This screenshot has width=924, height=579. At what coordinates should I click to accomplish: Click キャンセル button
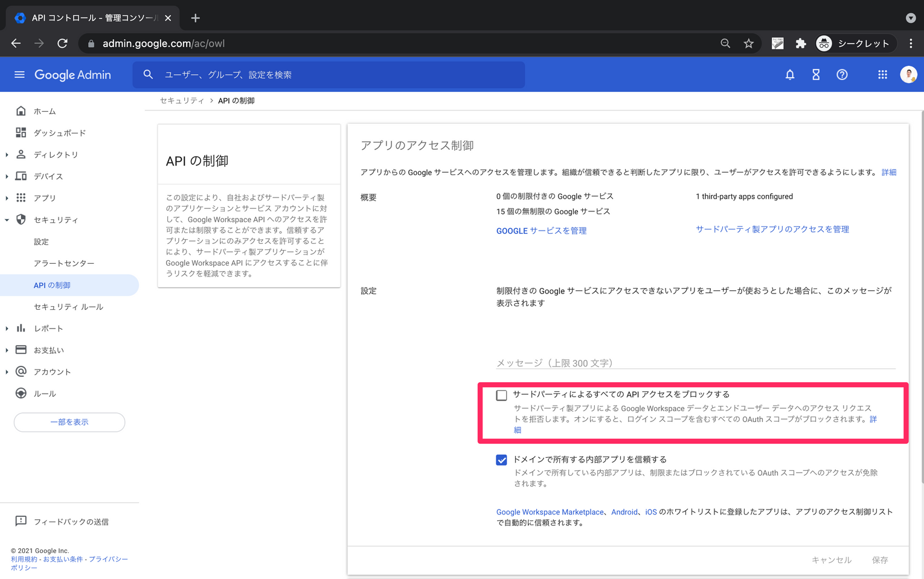pos(832,560)
